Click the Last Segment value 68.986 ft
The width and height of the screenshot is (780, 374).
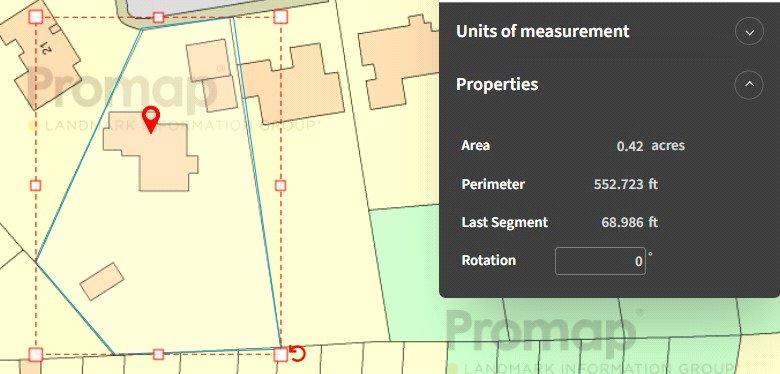pyautogui.click(x=629, y=222)
